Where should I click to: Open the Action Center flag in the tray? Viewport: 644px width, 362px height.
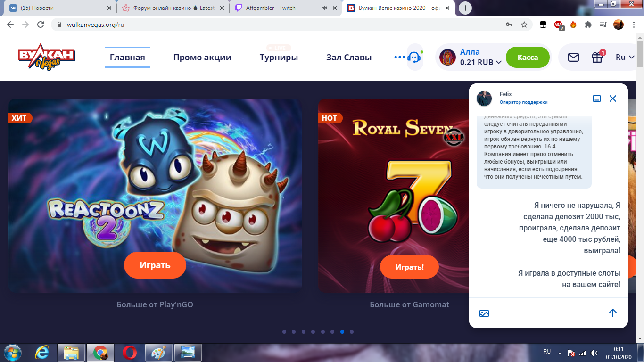(571, 353)
